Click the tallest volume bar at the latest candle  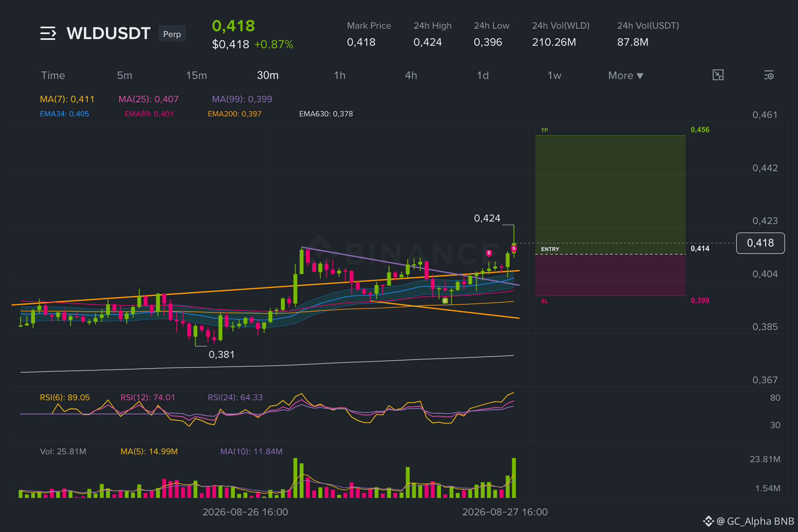coord(514,478)
